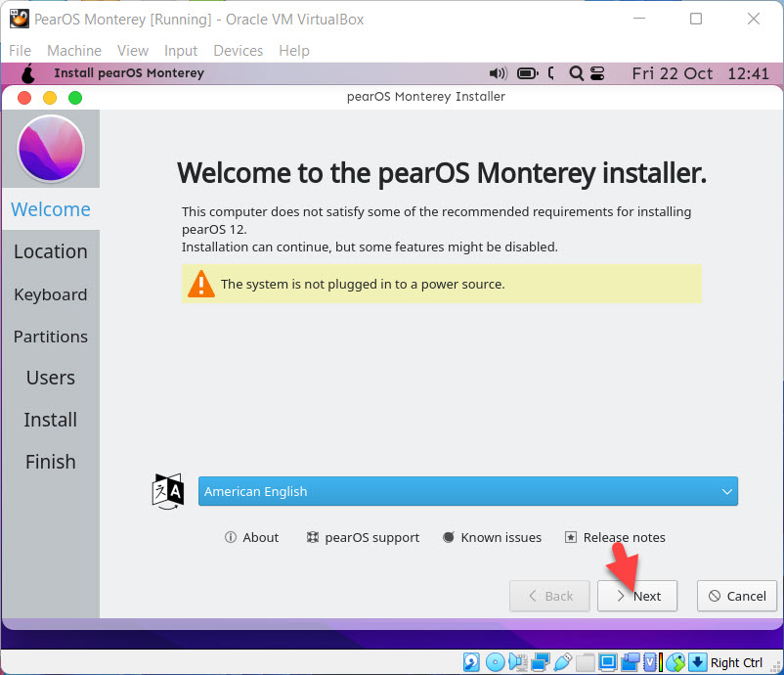
Task: Select the Welcome step in sidebar
Action: point(51,208)
